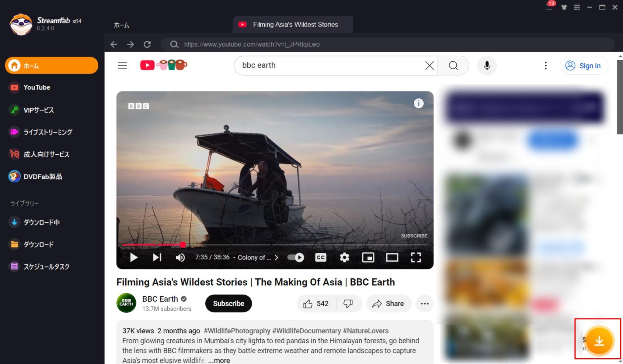Screen dimensions: 623x364
Task: Open the #WildlifeDocumentary hashtag
Action: pyautogui.click(x=306, y=331)
